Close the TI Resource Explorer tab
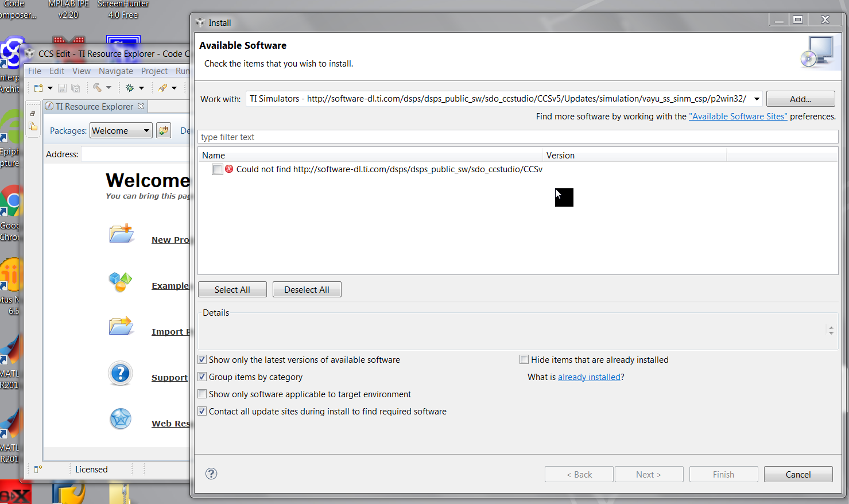Image resolution: width=849 pixels, height=504 pixels. pyautogui.click(x=141, y=106)
